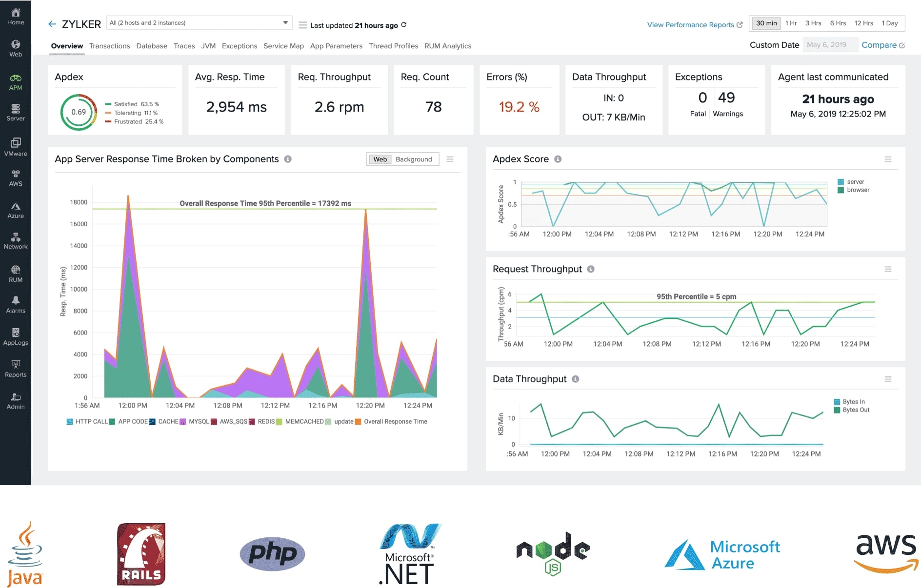Switch to the Transactions tab
Screen dimensions: 921x588
[110, 46]
